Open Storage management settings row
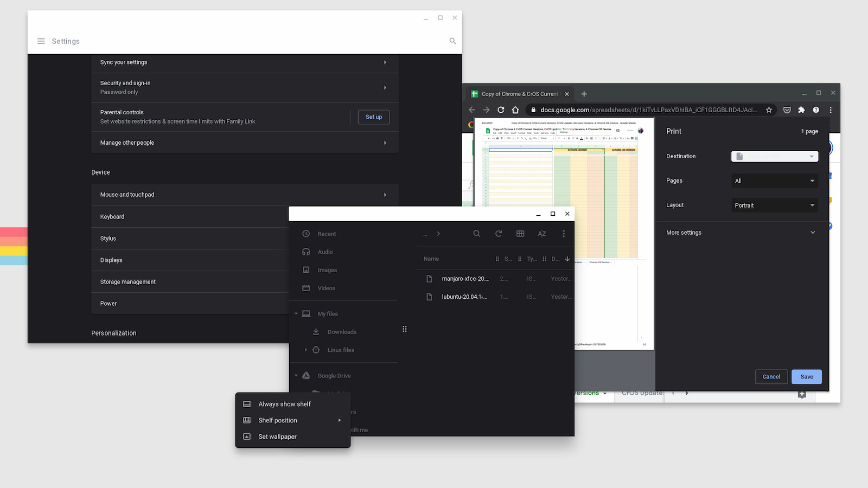This screenshot has width=868, height=488. [x=190, y=282]
